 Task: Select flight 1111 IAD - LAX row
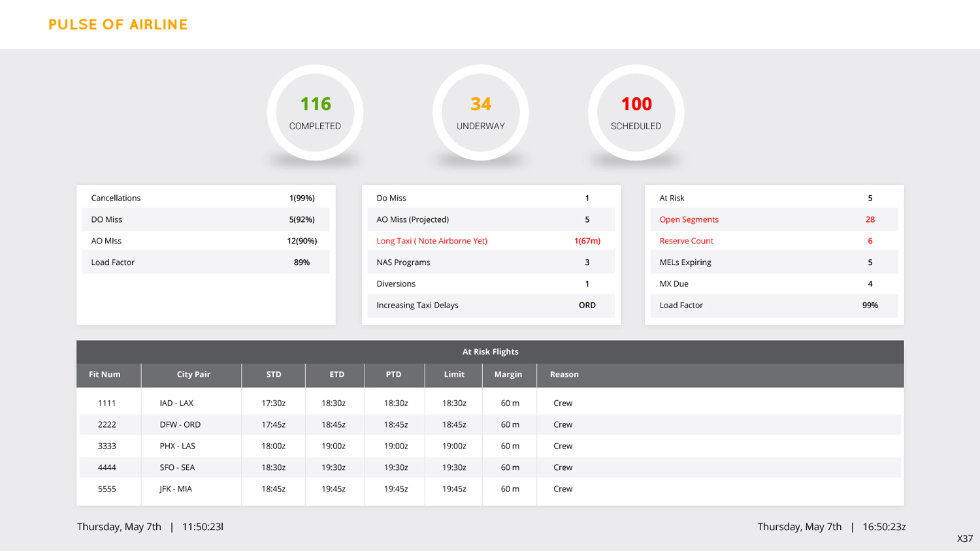490,403
